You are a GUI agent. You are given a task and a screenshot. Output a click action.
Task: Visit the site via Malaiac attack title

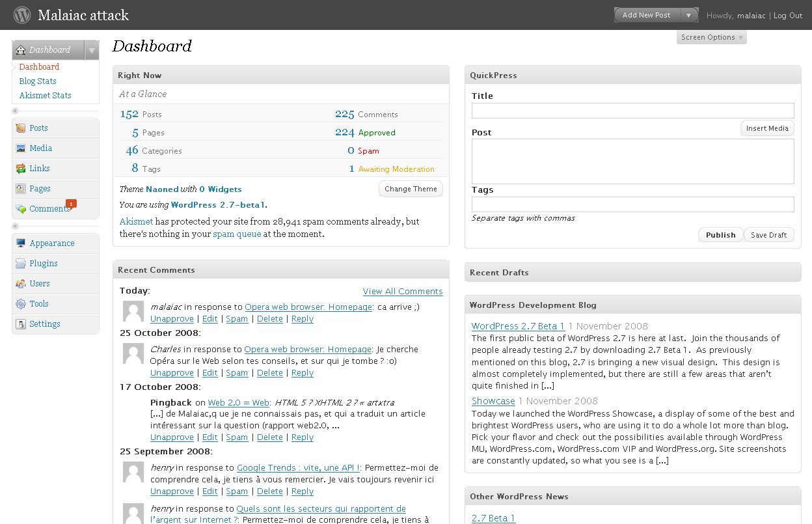pos(83,15)
